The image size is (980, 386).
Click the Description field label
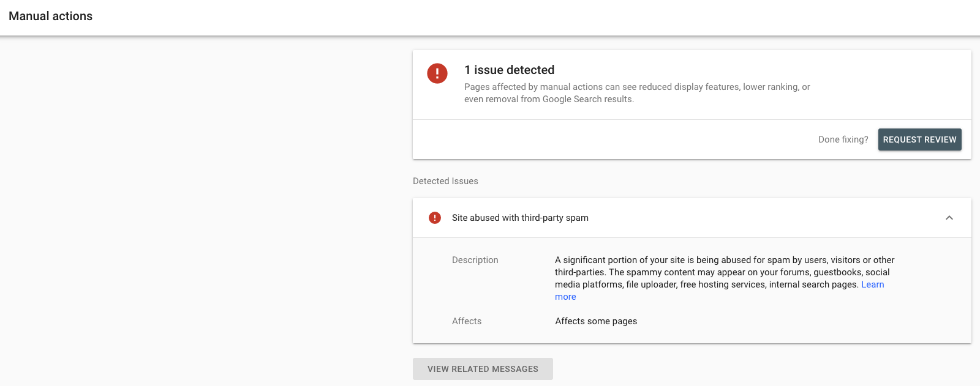[475, 260]
